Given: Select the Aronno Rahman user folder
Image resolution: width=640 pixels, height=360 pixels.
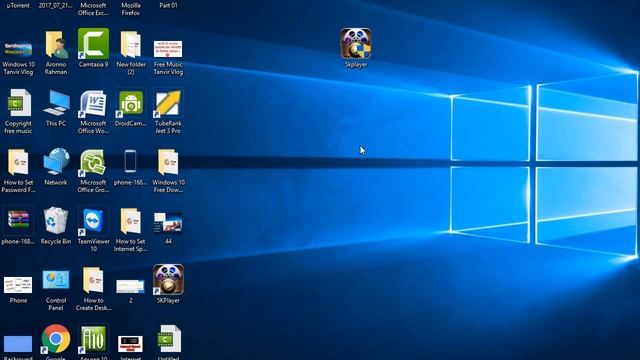Looking at the screenshot, I should coord(56,44).
